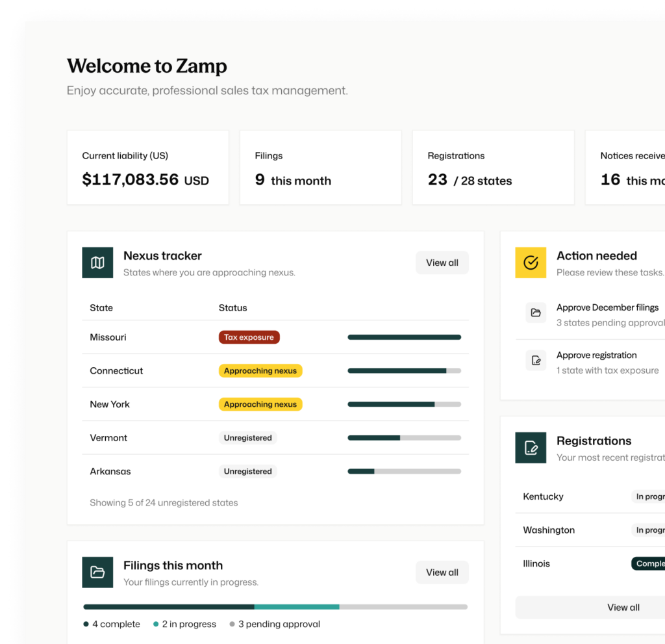
Task: Open the Approve December filings task
Action: coord(590,315)
